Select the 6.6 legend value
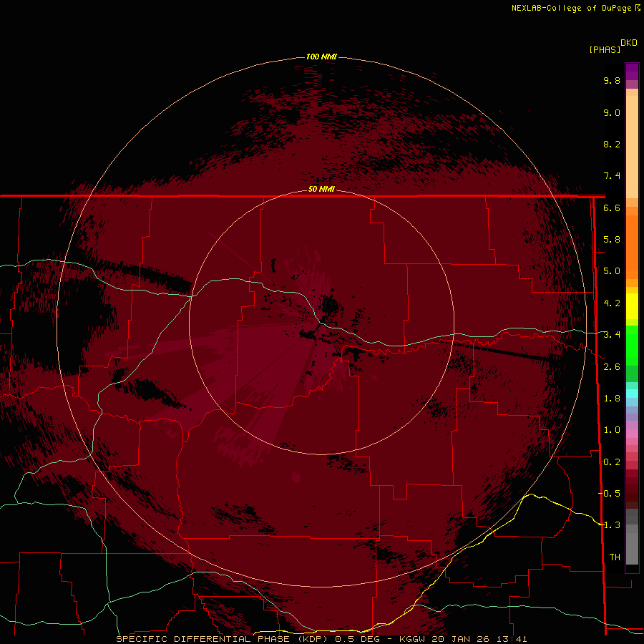 point(612,208)
